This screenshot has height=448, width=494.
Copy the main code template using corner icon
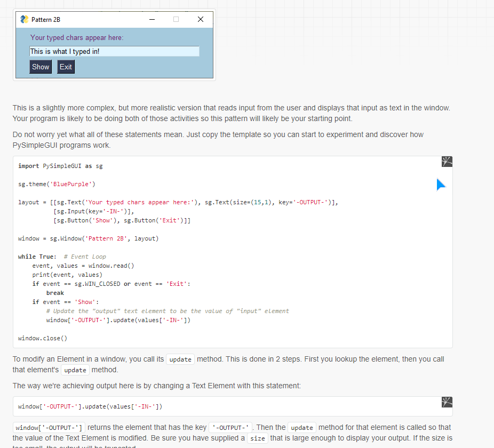[x=447, y=161]
